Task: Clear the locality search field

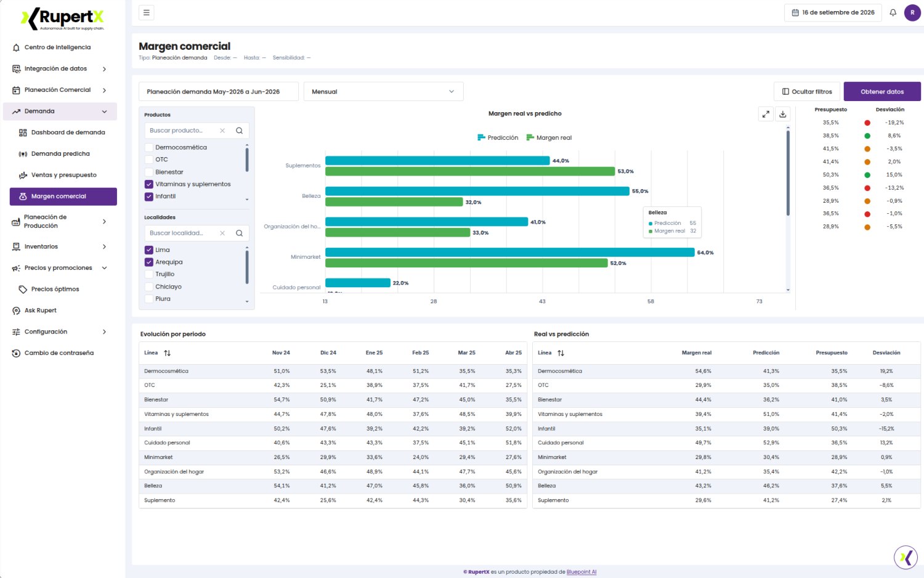Action: [222, 233]
